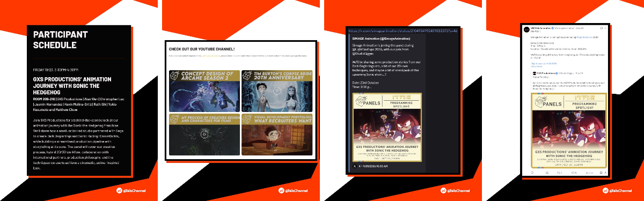Image resolution: width=644 pixels, height=201 pixels.
Task: Click the like heart icon under the tweet
Action: (573, 173)
